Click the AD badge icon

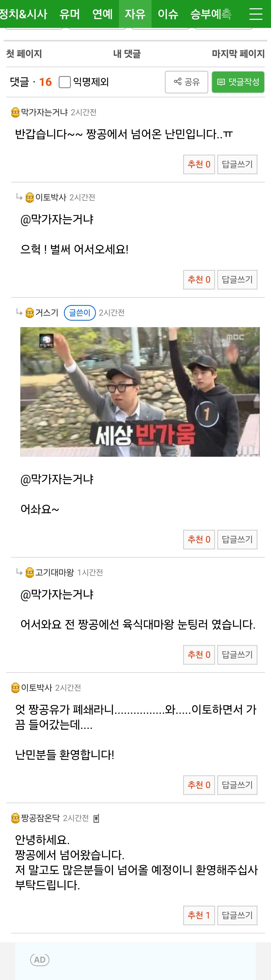coord(40,960)
